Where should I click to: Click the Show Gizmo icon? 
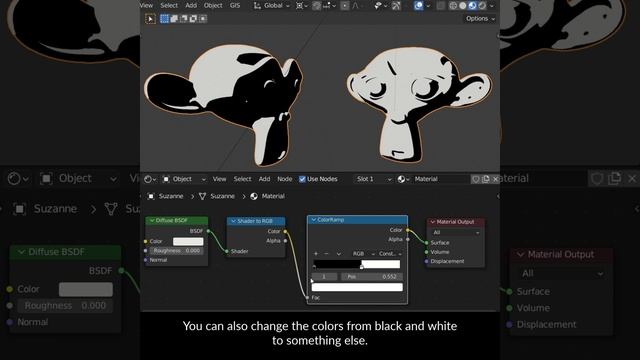(x=396, y=6)
